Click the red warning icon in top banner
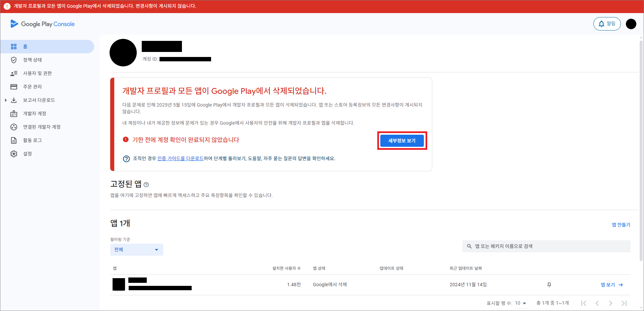The image size is (644, 311). click(7, 6)
